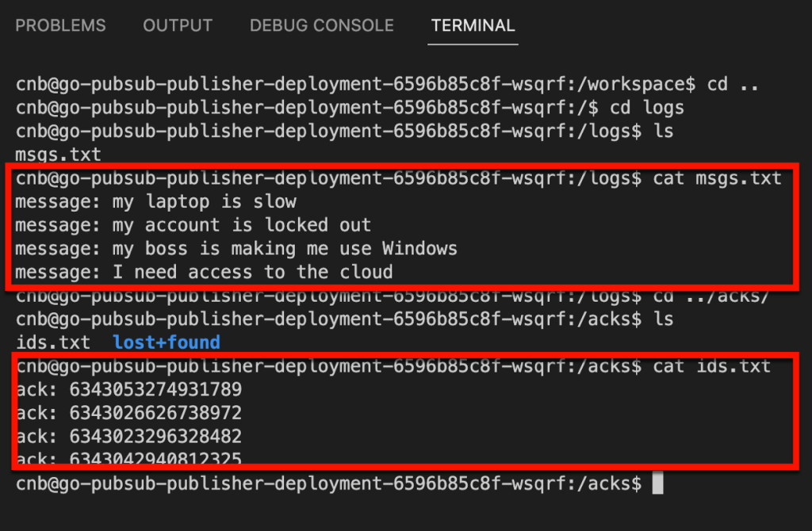Click ack ID 6343053274931789
The width and height of the screenshot is (812, 531).
[155, 389]
